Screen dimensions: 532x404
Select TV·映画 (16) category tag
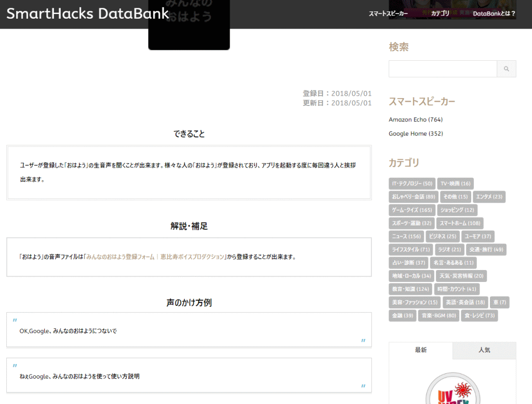(x=455, y=183)
